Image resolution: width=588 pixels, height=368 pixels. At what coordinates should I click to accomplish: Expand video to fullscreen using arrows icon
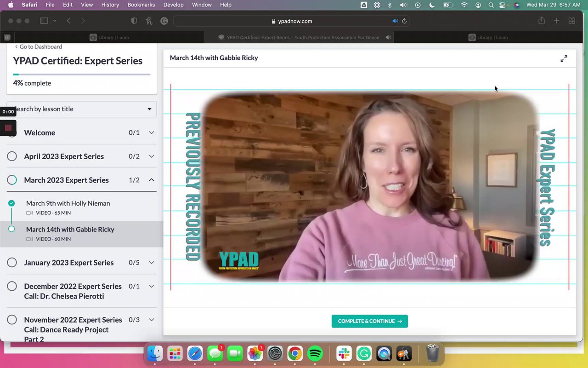(564, 58)
